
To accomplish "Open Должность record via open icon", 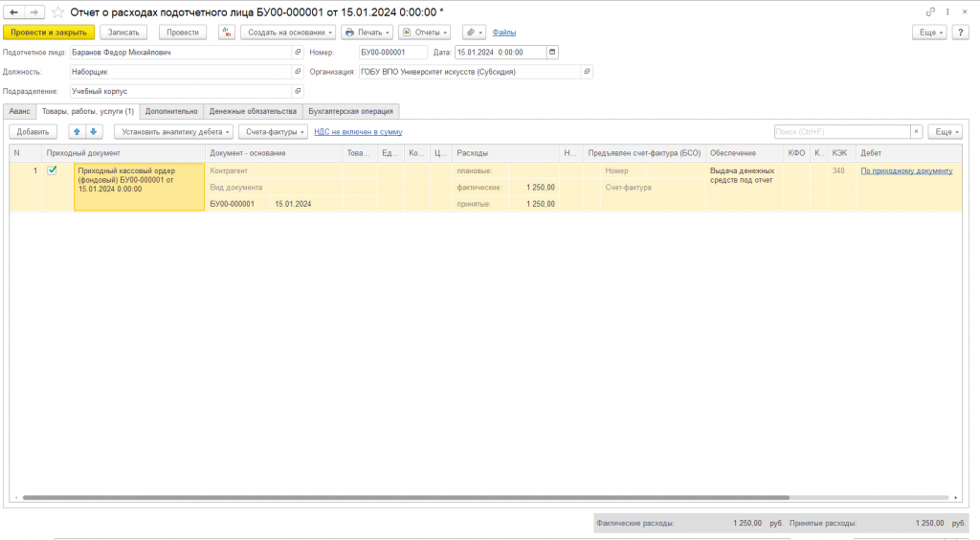I will [x=299, y=72].
